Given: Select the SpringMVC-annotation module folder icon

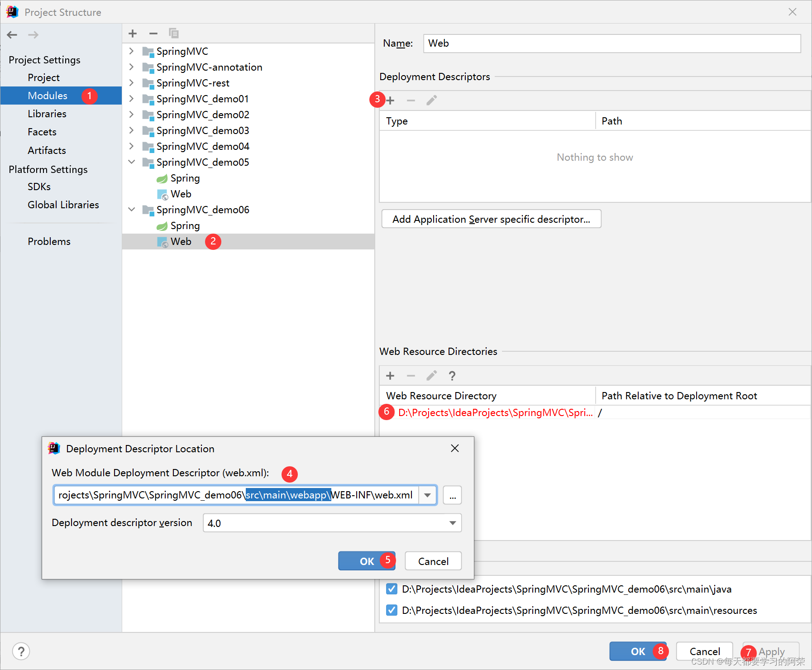Looking at the screenshot, I should click(148, 67).
